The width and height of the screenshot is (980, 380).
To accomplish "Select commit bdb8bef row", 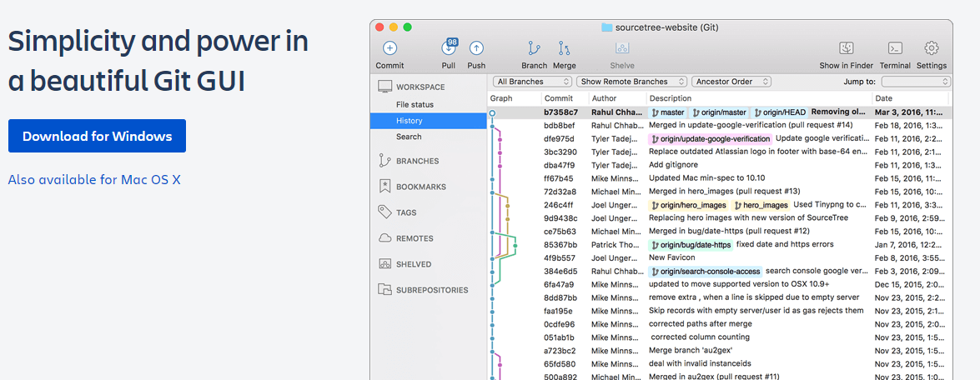I will click(x=720, y=126).
